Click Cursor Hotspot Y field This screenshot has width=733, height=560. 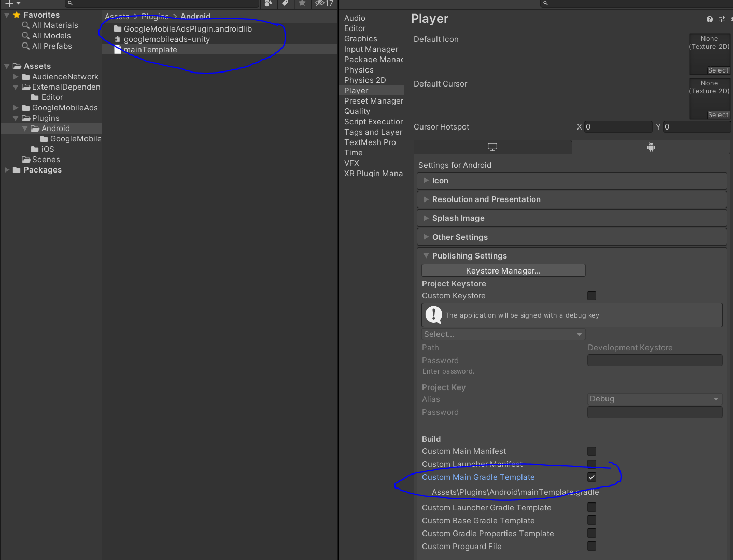tap(697, 127)
